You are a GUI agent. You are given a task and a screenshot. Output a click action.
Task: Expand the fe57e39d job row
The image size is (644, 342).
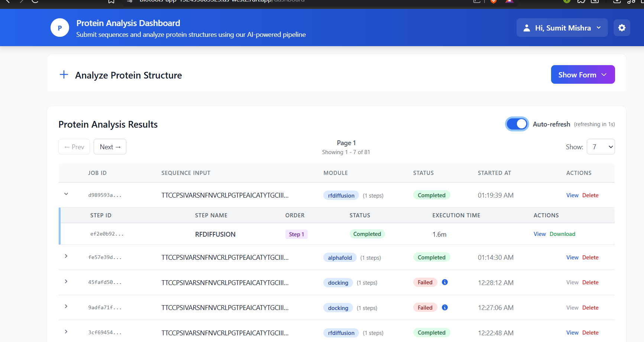point(66,256)
